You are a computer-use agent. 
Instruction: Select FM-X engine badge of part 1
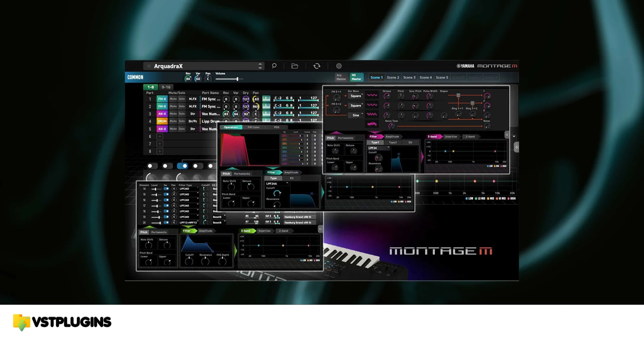click(x=162, y=99)
